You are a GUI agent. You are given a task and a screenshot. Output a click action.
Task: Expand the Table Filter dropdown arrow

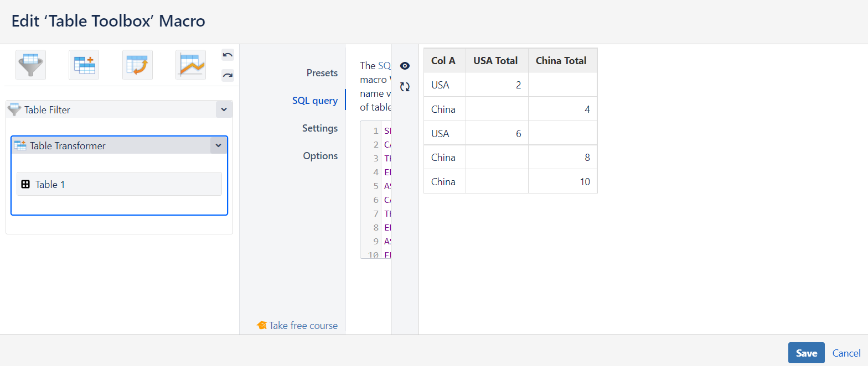(x=224, y=109)
